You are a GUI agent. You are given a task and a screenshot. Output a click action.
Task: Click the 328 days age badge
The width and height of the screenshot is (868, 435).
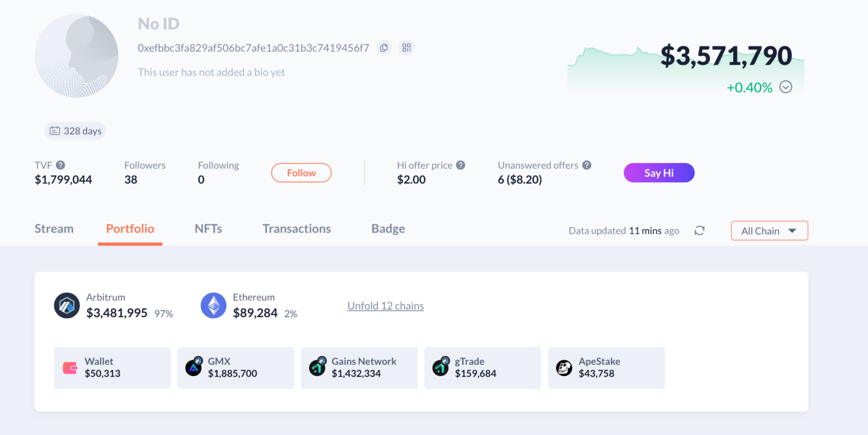pyautogui.click(x=75, y=131)
